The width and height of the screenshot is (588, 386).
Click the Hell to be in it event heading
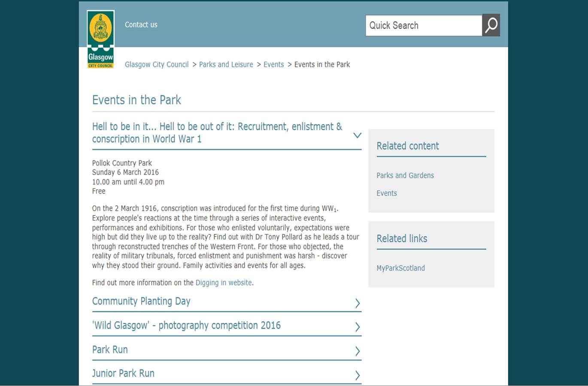click(x=217, y=133)
